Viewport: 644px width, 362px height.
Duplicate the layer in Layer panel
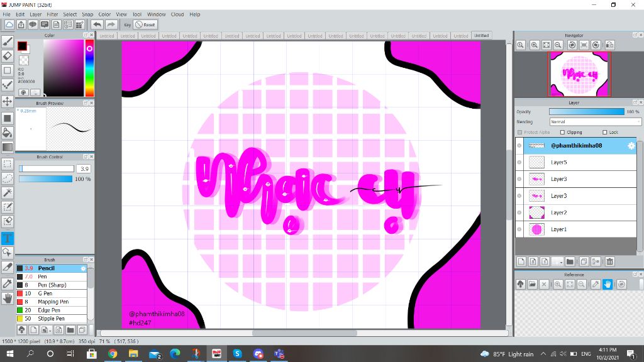tap(584, 261)
